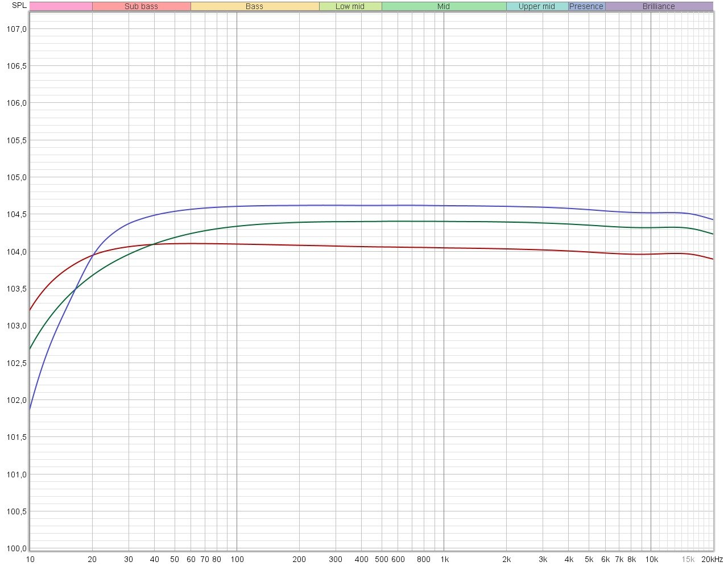Click the Sub bass frequency band label
Image resolution: width=728 pixels, height=566 pixels.
click(141, 6)
